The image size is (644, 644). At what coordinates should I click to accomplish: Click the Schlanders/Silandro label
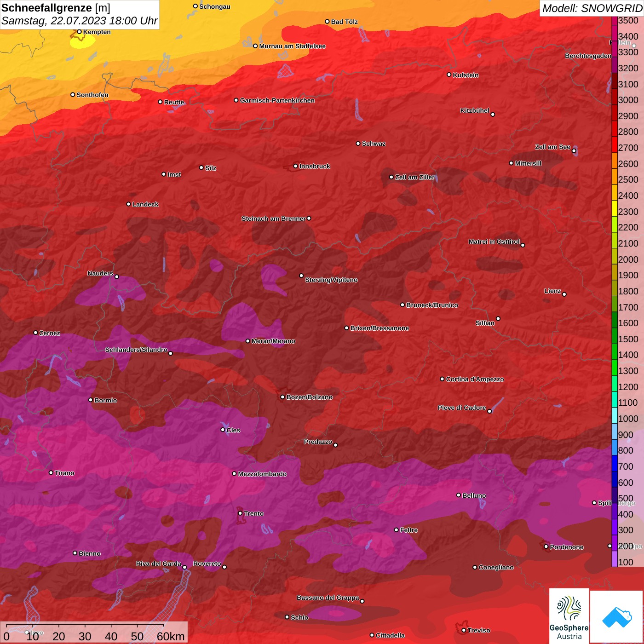pyautogui.click(x=136, y=350)
